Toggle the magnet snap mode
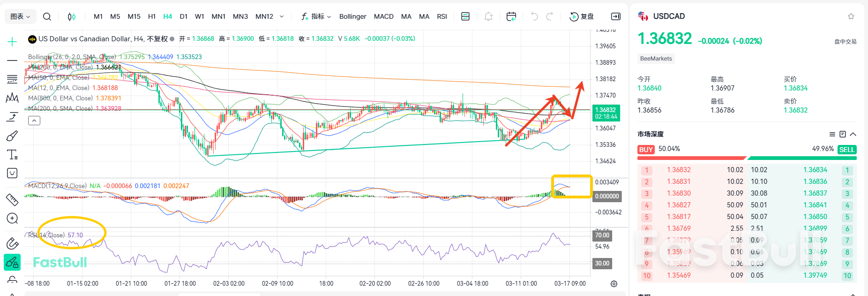The image size is (868, 296). pyautogui.click(x=12, y=243)
